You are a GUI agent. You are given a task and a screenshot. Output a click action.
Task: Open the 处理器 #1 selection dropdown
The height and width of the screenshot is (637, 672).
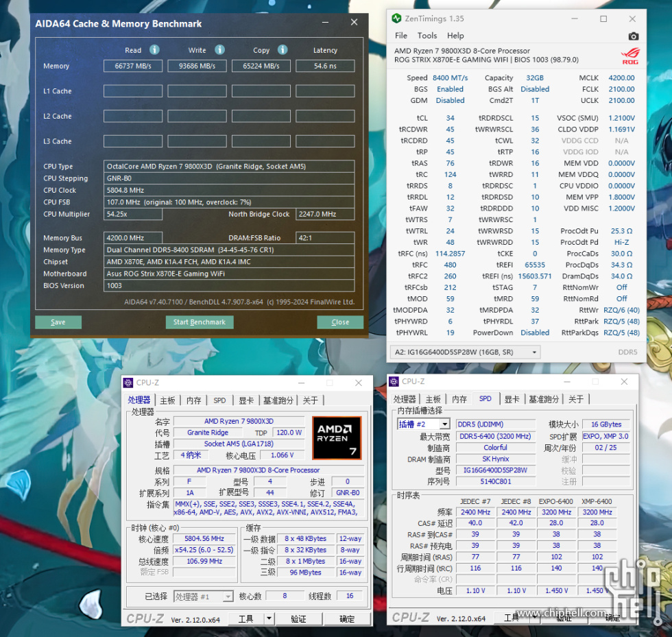(203, 597)
